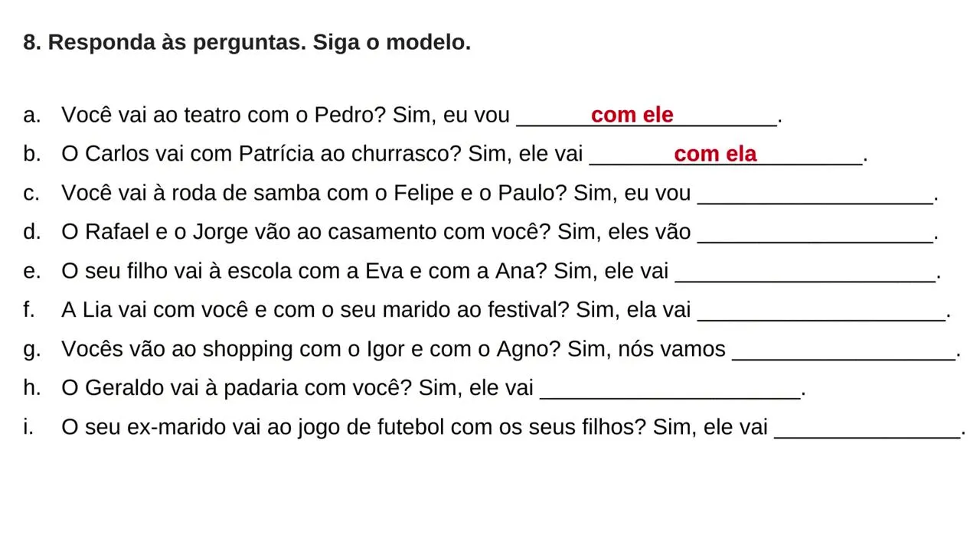980x551 pixels.
Task: Click the exercise number "8." in the heading
Action: pos(31,43)
